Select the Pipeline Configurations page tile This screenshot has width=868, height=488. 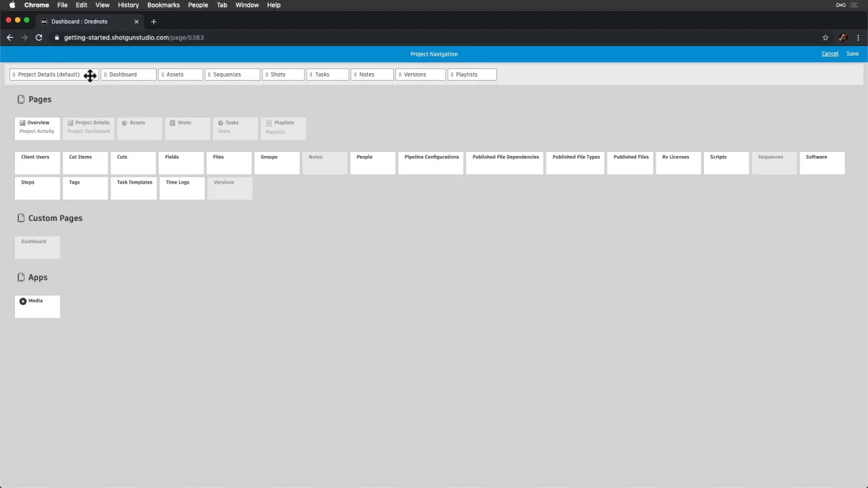point(431,163)
